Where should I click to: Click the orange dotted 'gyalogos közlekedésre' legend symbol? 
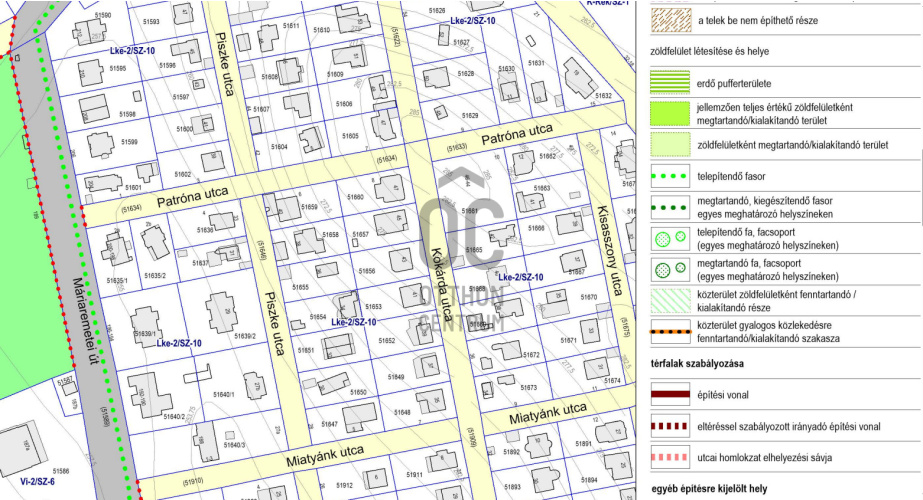pos(666,332)
